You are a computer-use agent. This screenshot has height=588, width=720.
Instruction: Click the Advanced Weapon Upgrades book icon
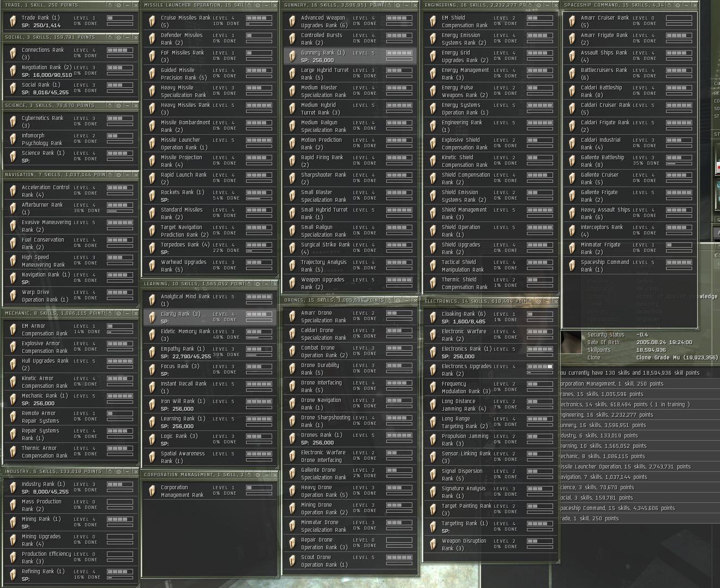pos(293,21)
